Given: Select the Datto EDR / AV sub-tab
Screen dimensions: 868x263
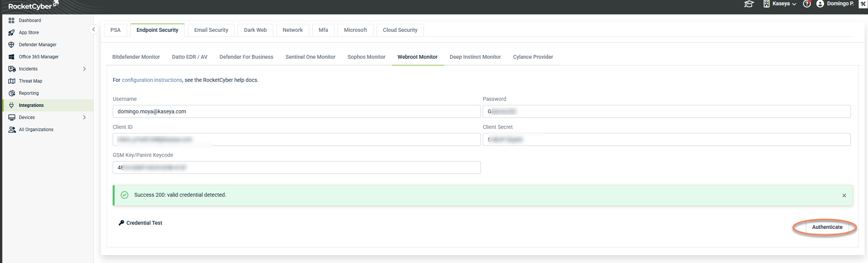Looking at the screenshot, I should pos(190,57).
